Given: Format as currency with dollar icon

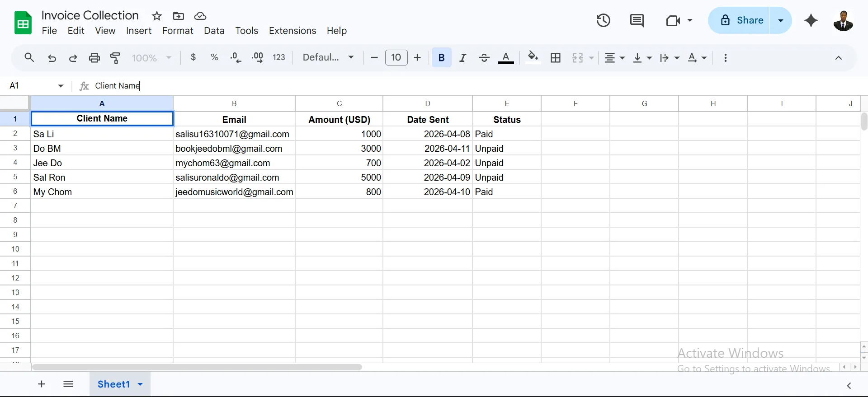Looking at the screenshot, I should click(x=193, y=57).
